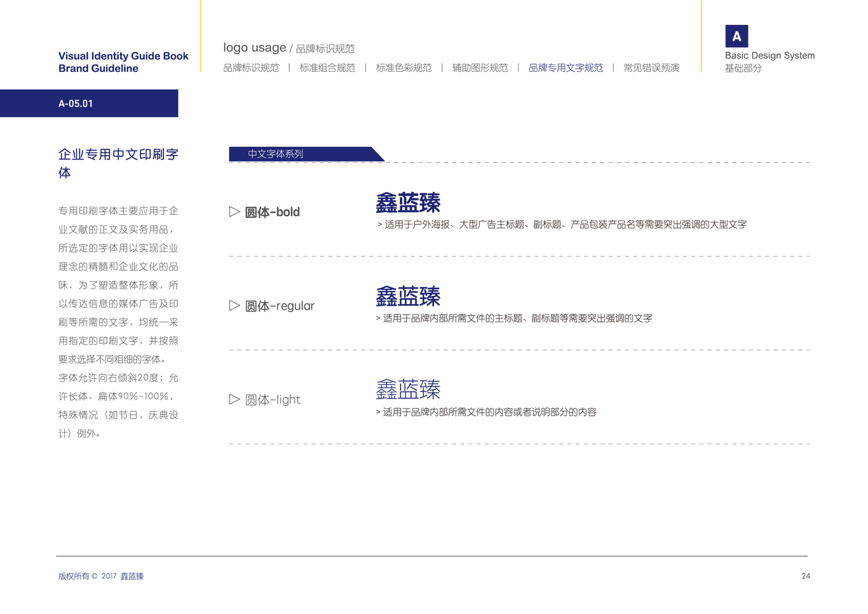Click the page number 24
The height and width of the screenshot is (614, 868).
(x=806, y=576)
